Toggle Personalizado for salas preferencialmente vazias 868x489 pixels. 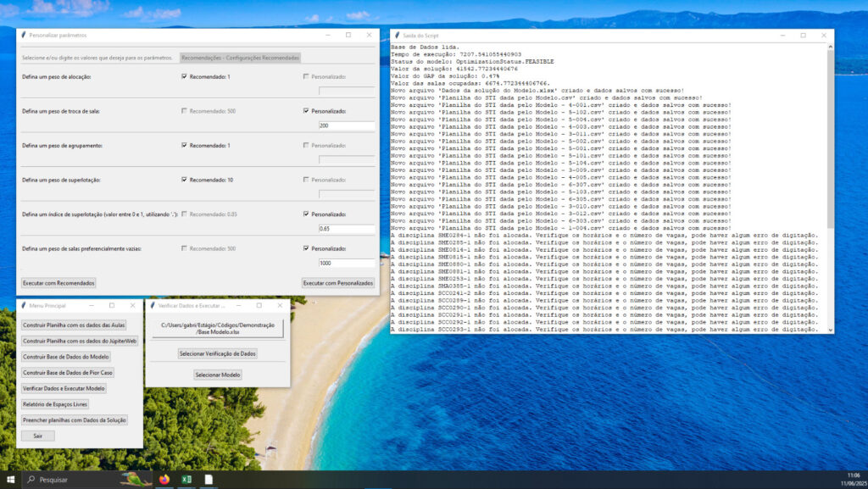(306, 248)
